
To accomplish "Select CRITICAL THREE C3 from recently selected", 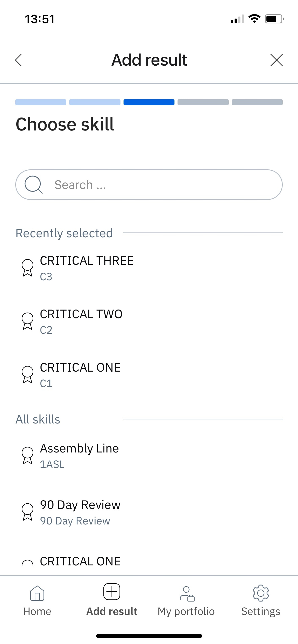I will click(149, 268).
